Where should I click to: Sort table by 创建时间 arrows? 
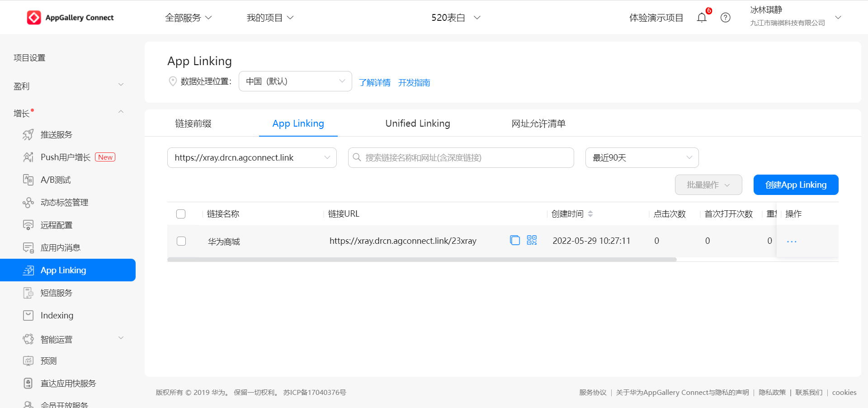pos(590,214)
